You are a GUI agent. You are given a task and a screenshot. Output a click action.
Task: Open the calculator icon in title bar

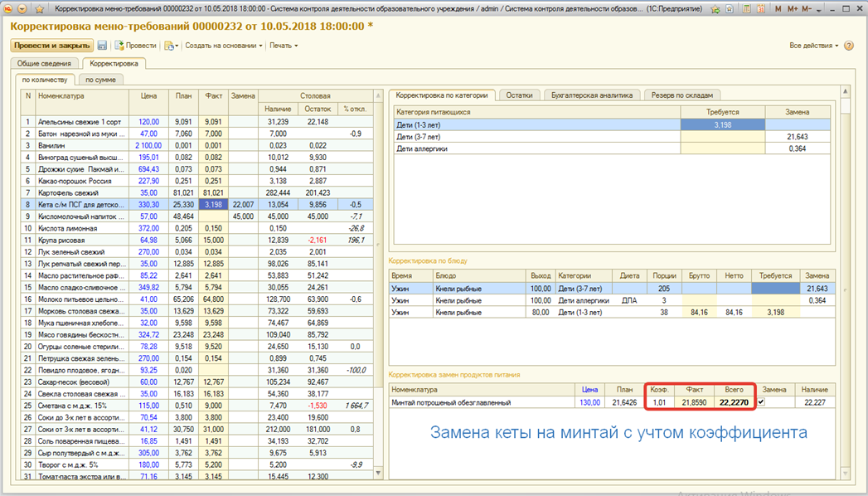point(747,9)
